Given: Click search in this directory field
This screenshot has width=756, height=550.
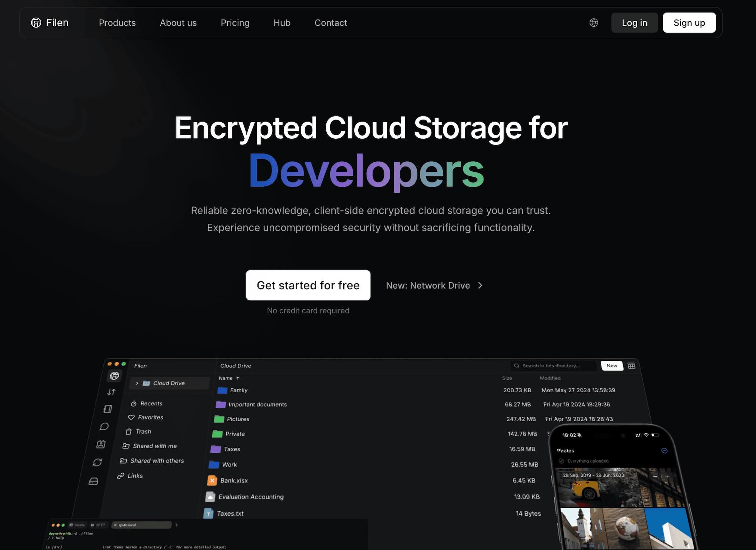Looking at the screenshot, I should click(553, 366).
